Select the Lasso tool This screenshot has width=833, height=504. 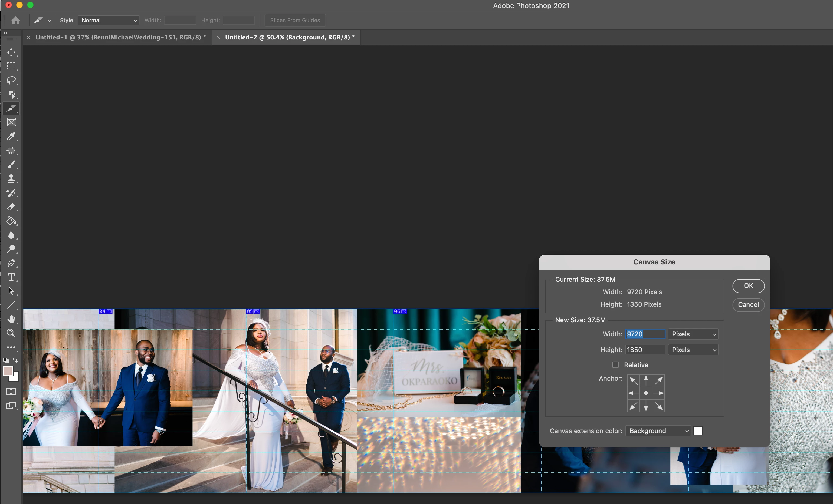(11, 80)
